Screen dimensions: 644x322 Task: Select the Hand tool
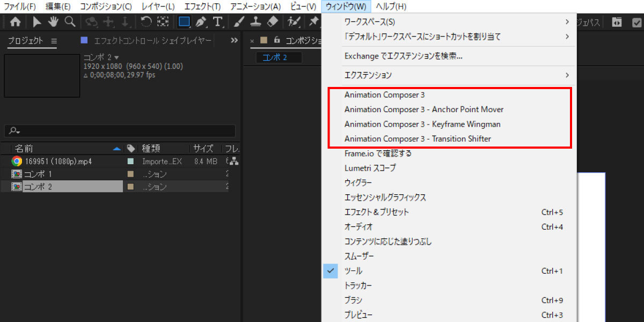(x=53, y=22)
